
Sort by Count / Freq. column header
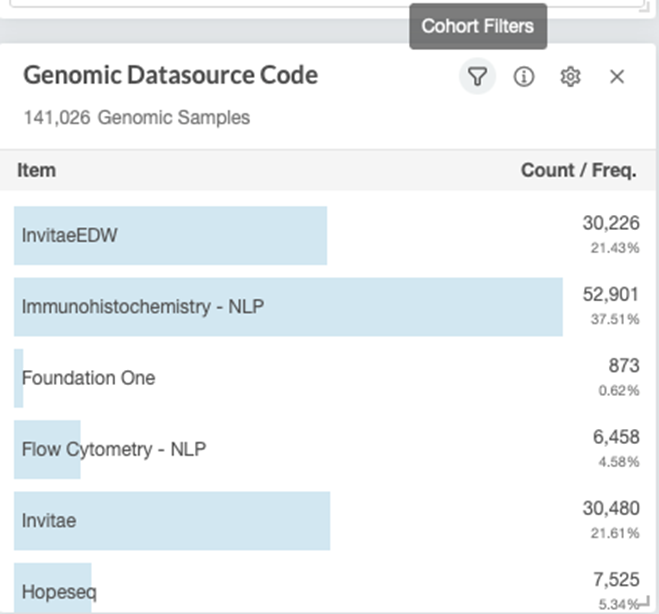(x=579, y=170)
